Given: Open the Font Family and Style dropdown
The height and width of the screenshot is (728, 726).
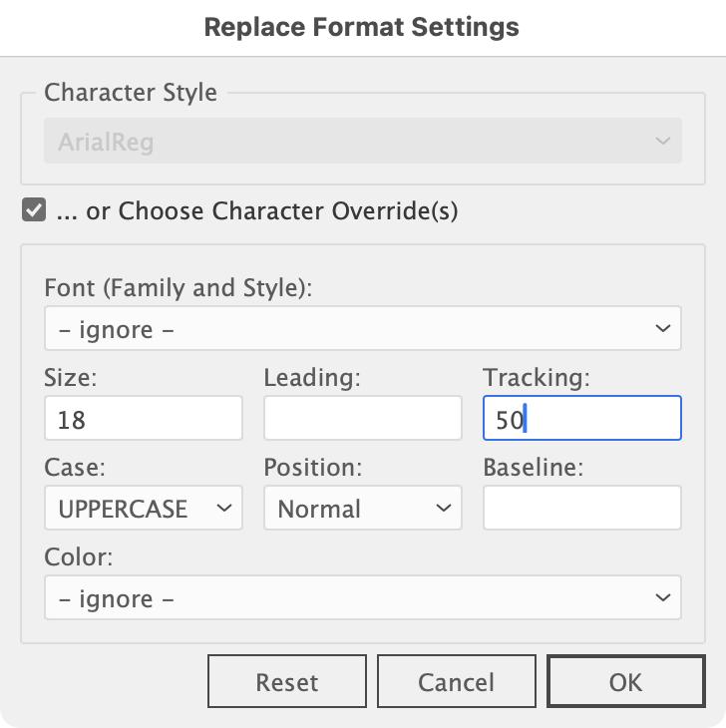Looking at the screenshot, I should 362,328.
